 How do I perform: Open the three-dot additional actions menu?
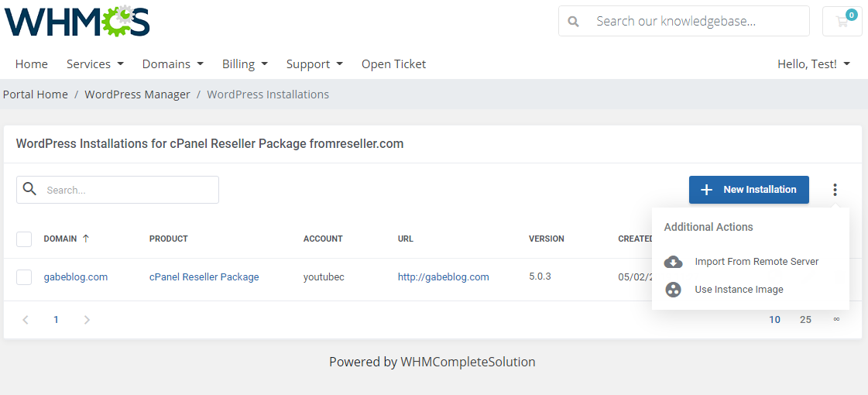click(x=835, y=190)
